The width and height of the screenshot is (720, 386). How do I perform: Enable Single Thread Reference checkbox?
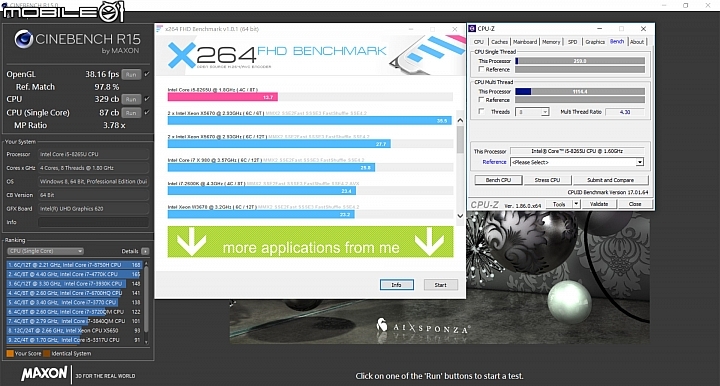point(481,69)
